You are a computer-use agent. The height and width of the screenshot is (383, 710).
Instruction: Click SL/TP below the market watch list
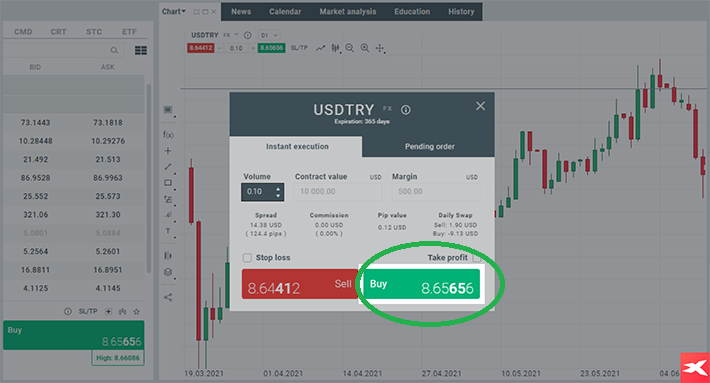click(x=88, y=311)
